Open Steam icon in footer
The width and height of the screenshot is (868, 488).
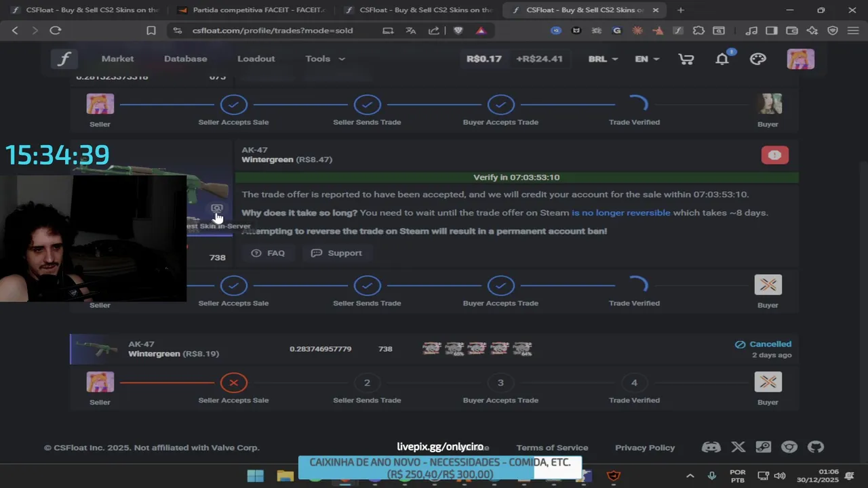pos(763,447)
